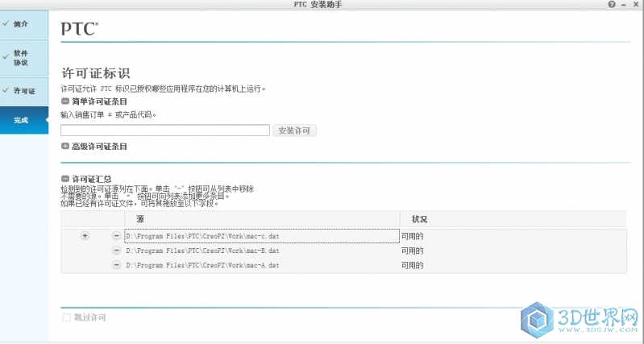The height and width of the screenshot is (344, 644).
Task: Collapse the 许可证汇总 section
Action: (65, 179)
